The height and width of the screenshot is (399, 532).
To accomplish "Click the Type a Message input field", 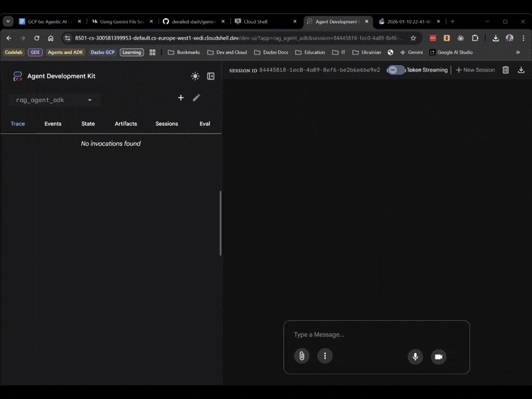I will pos(376,334).
